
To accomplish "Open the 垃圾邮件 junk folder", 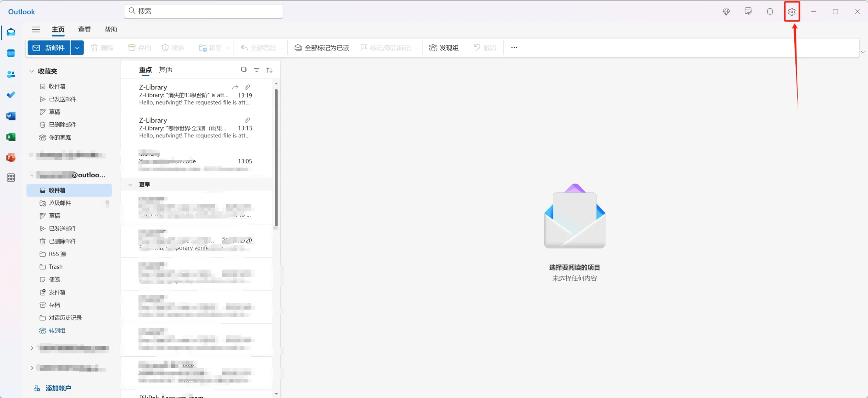I will click(x=69, y=203).
